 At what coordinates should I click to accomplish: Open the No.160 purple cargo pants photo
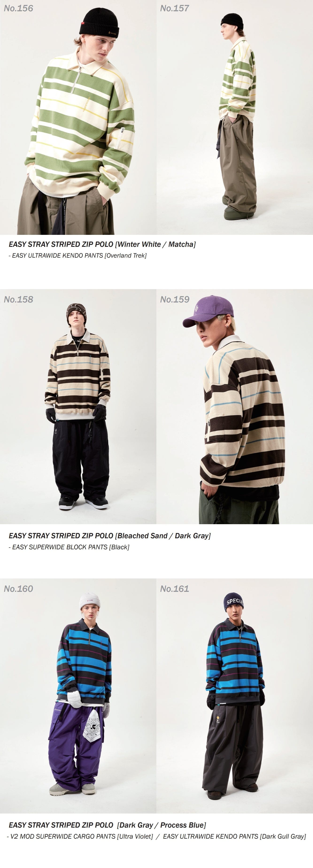click(x=78, y=696)
